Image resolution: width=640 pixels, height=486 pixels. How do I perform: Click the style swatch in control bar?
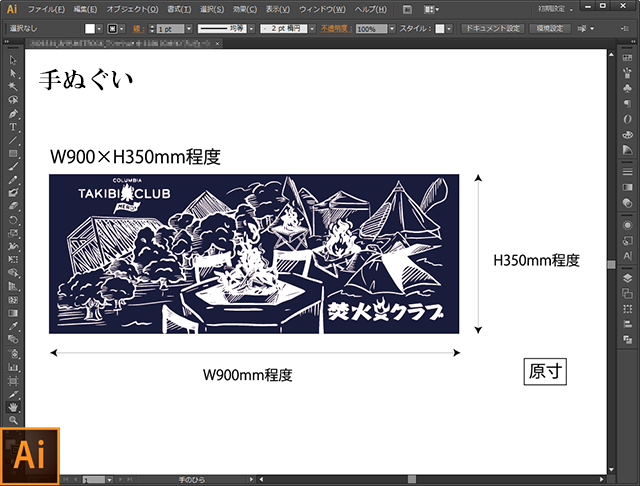(438, 29)
